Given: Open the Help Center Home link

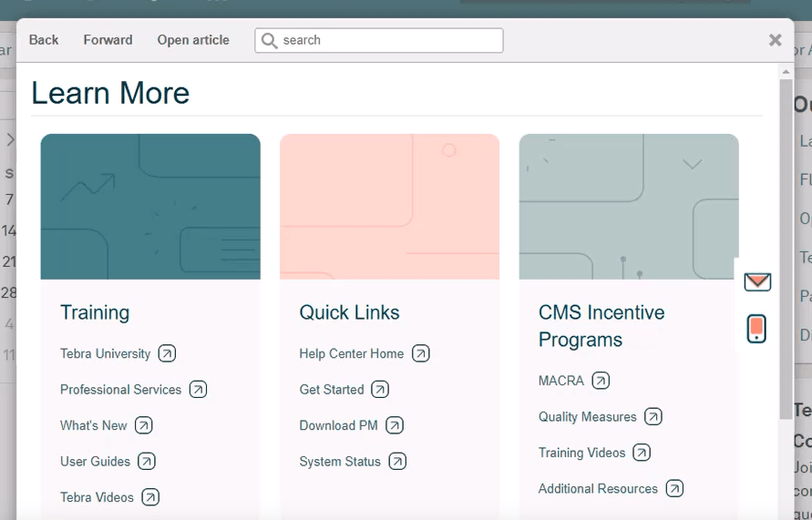Looking at the screenshot, I should pos(351,353).
